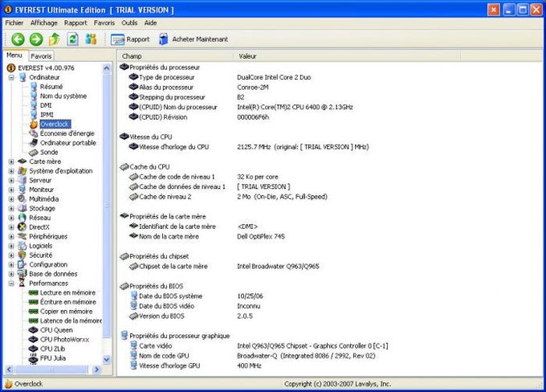Viewport: 546px width, 392px height.
Task: Click the Performances hourglass icon
Action: [x=22, y=284]
